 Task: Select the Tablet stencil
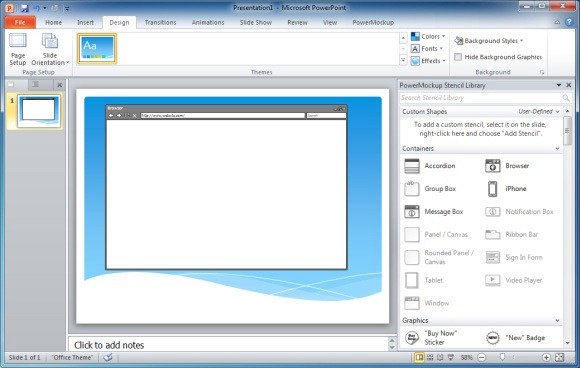[424, 280]
